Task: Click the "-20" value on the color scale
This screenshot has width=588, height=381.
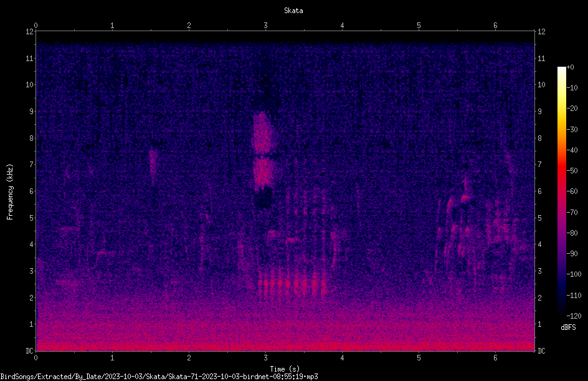Action: [572, 109]
